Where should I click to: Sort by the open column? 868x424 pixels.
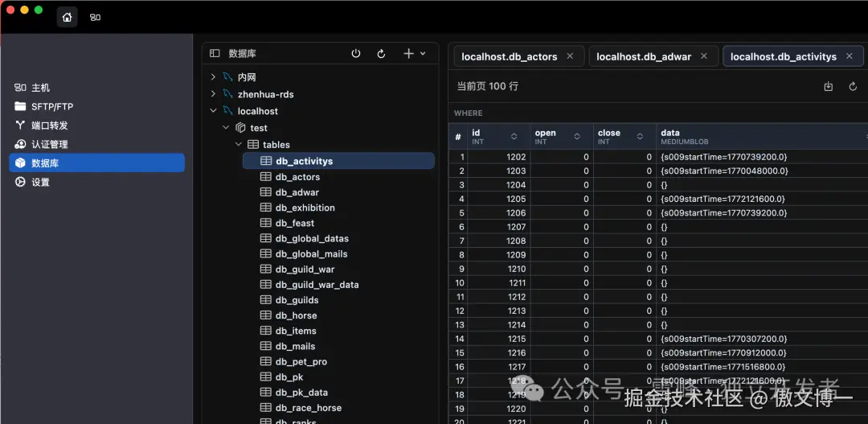(x=577, y=136)
